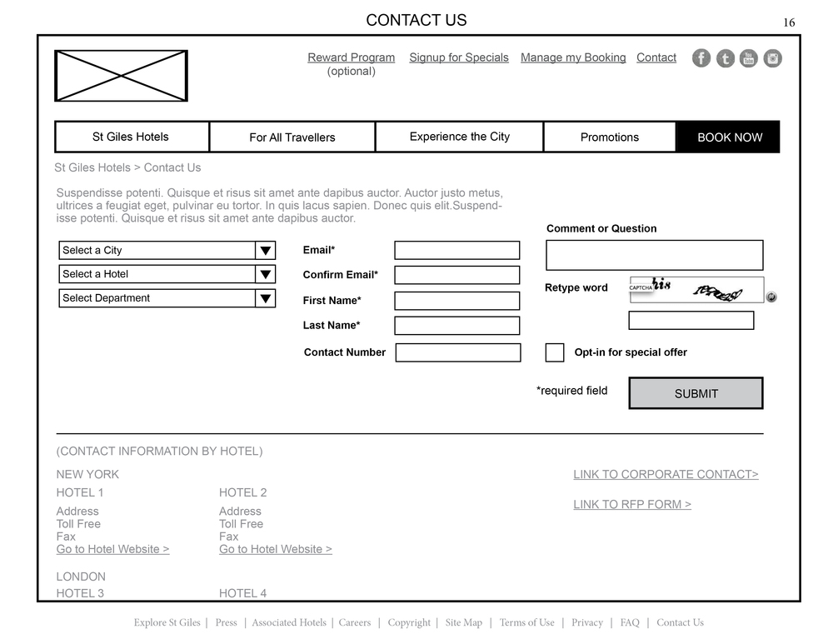
Task: Expand the Select a Hotel dropdown
Action: [x=167, y=274]
